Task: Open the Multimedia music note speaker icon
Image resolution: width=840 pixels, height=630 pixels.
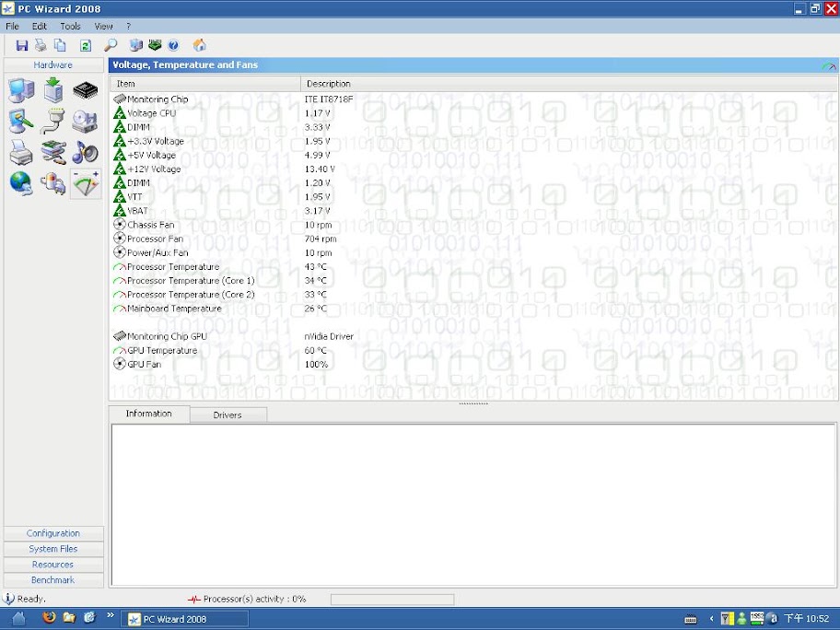Action: 85,153
